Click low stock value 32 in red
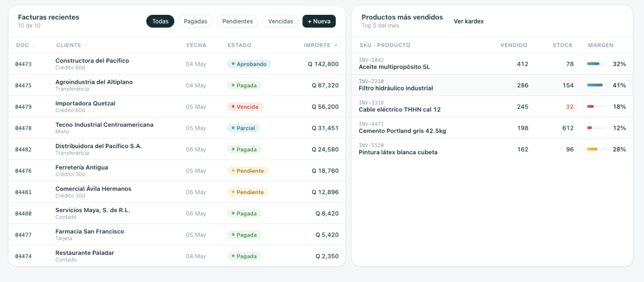The image size is (644, 282). [x=570, y=107]
